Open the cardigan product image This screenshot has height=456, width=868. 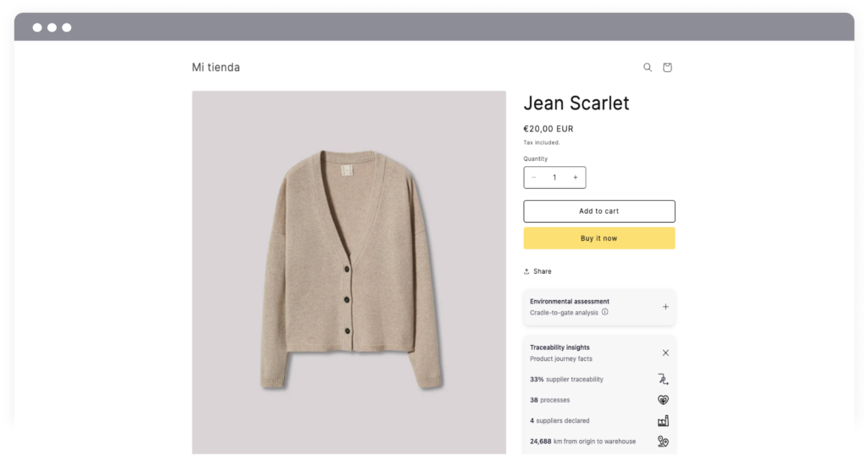coord(348,272)
